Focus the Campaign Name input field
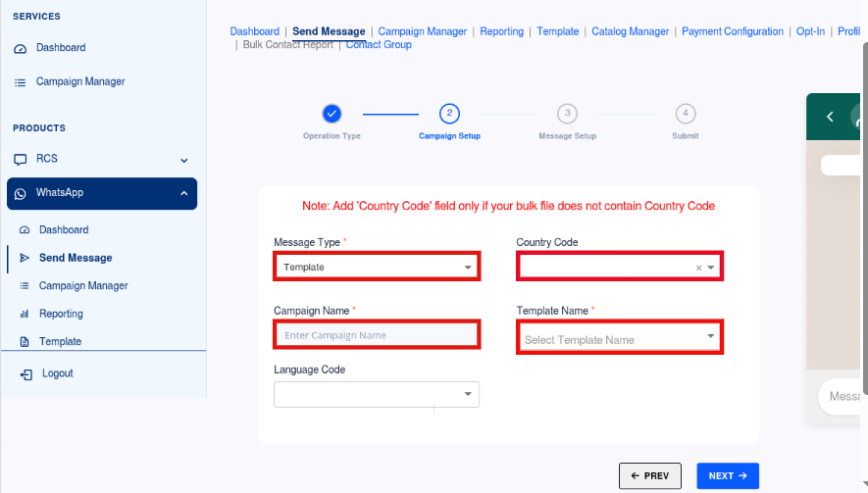This screenshot has height=493, width=868. pos(377,335)
